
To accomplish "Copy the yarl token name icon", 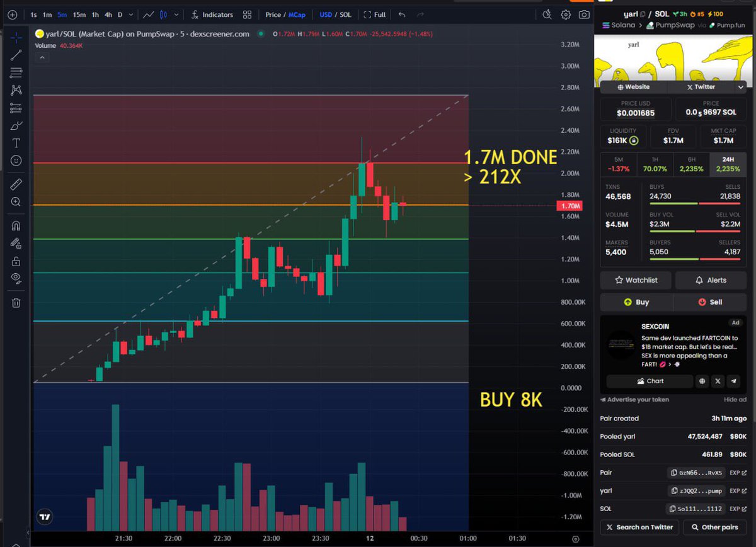I will [643, 14].
